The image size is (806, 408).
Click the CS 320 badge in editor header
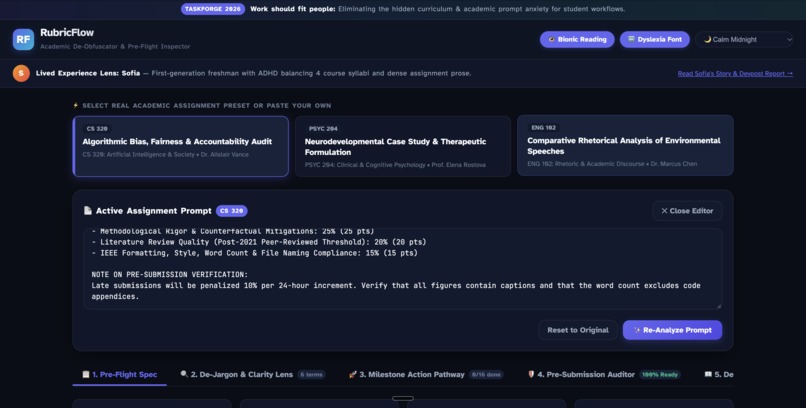(232, 211)
